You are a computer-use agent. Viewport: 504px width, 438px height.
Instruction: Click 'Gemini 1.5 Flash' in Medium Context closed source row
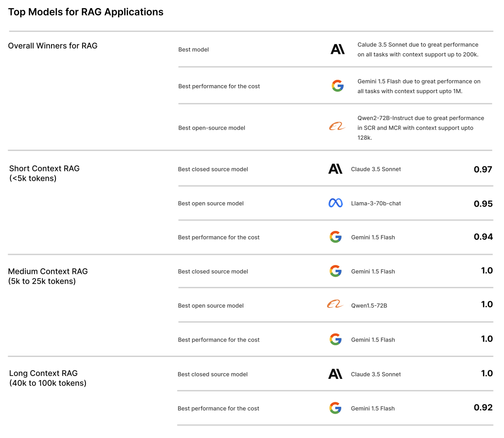(373, 271)
